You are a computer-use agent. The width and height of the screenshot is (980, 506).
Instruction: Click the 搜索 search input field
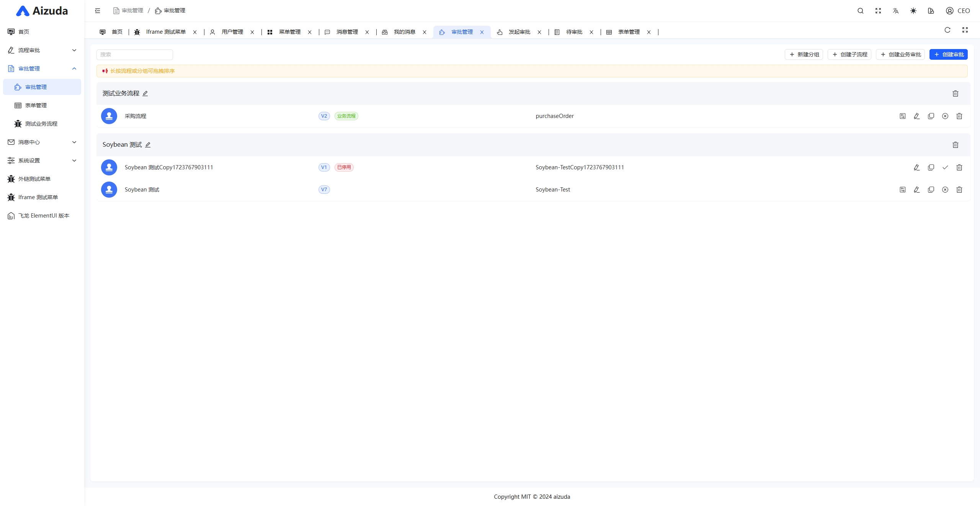click(134, 54)
